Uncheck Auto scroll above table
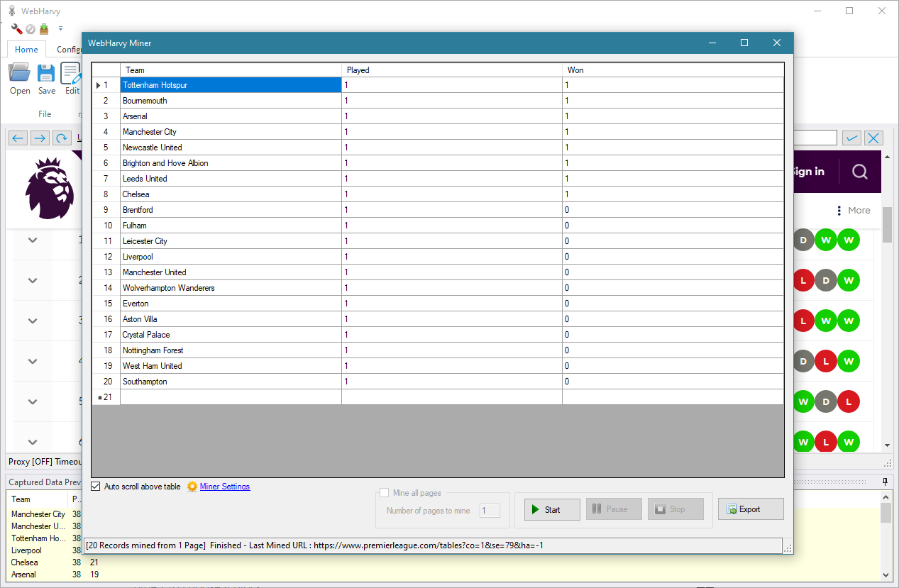The width and height of the screenshot is (899, 588). [x=95, y=487]
